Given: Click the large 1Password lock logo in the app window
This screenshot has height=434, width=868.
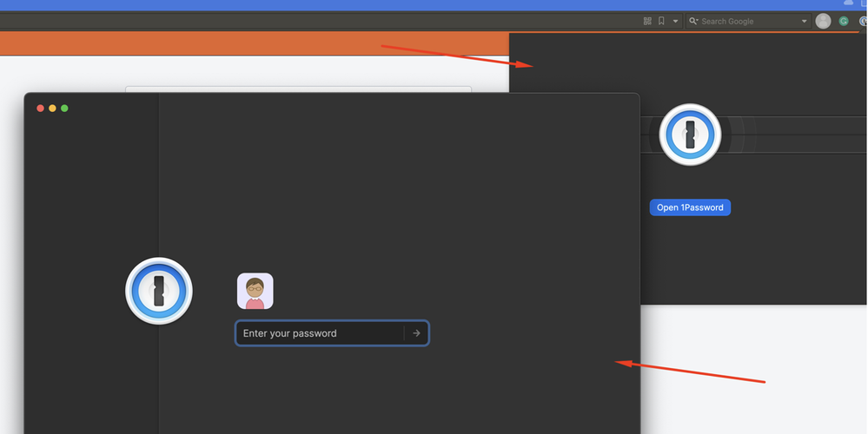Looking at the screenshot, I should click(159, 291).
